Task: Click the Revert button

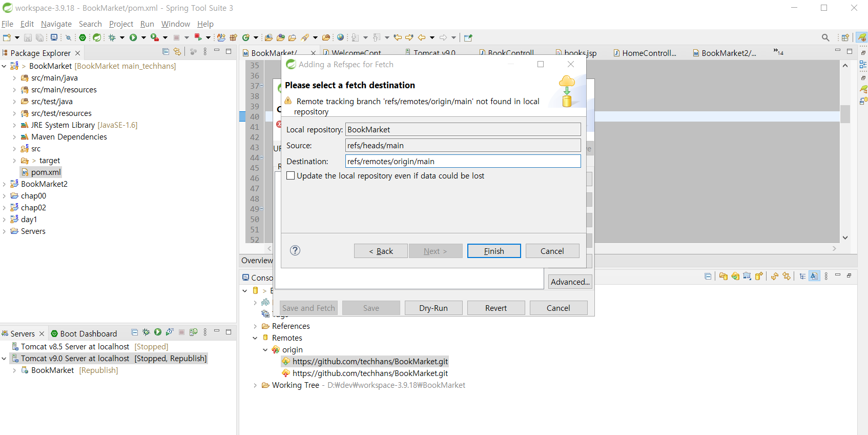Action: pos(496,308)
